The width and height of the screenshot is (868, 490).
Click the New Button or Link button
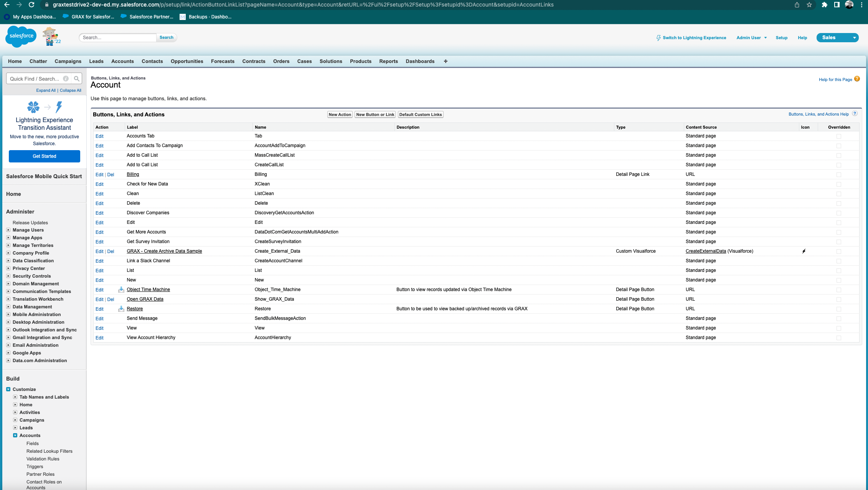coord(375,114)
